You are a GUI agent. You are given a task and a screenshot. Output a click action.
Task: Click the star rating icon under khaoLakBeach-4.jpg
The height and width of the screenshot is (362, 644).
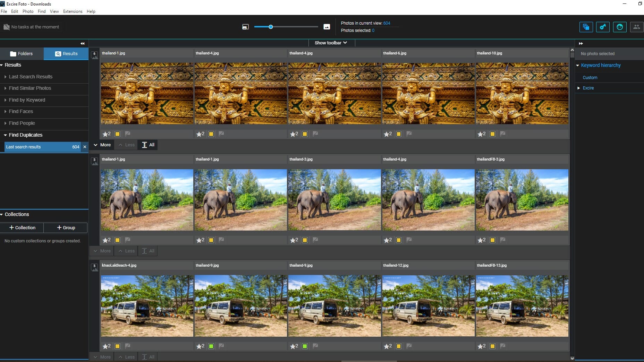pyautogui.click(x=106, y=346)
